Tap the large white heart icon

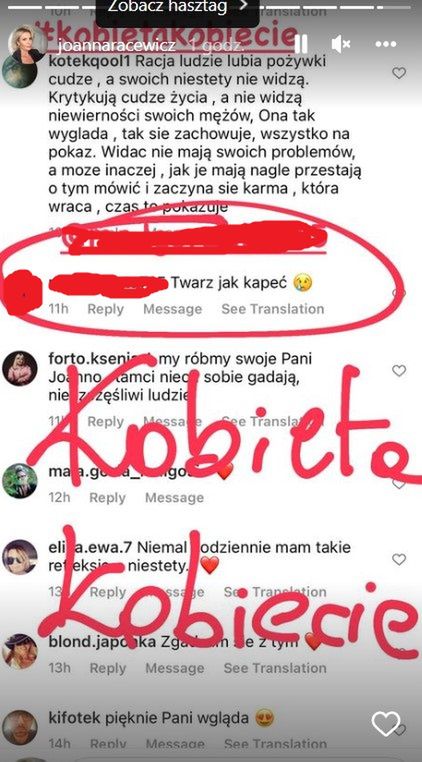click(x=386, y=724)
